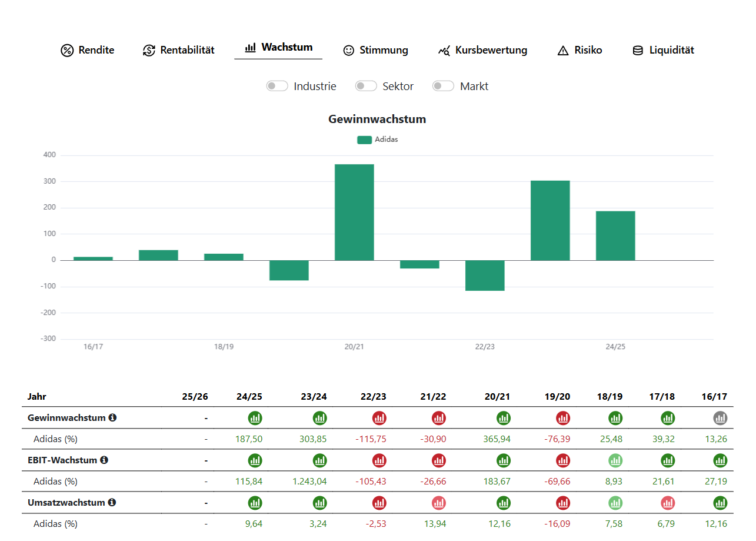Click the Umsatzwachstum value 9,64
Image resolution: width=756 pixels, height=541 pixels.
254,524
